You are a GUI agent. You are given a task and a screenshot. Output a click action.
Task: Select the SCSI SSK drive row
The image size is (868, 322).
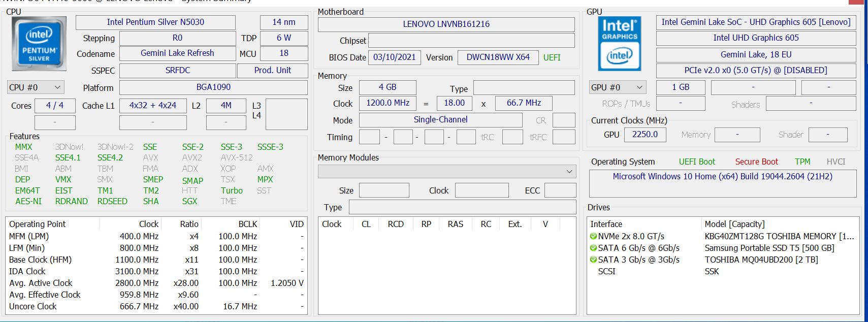click(x=723, y=271)
